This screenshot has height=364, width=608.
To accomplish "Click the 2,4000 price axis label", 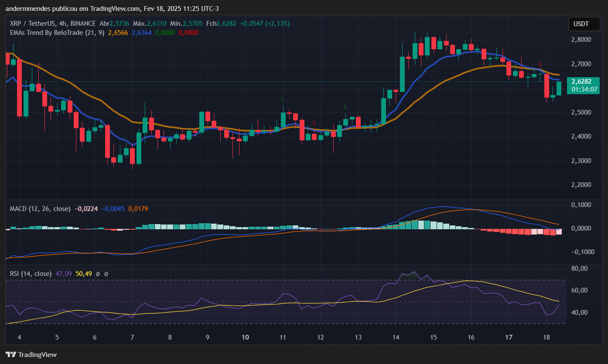I will [x=581, y=137].
